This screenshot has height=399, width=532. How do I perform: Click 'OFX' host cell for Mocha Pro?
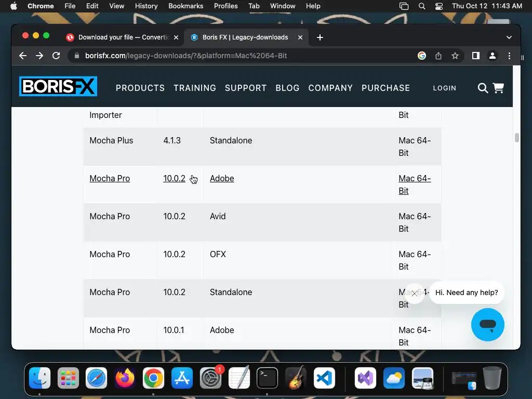click(x=218, y=255)
